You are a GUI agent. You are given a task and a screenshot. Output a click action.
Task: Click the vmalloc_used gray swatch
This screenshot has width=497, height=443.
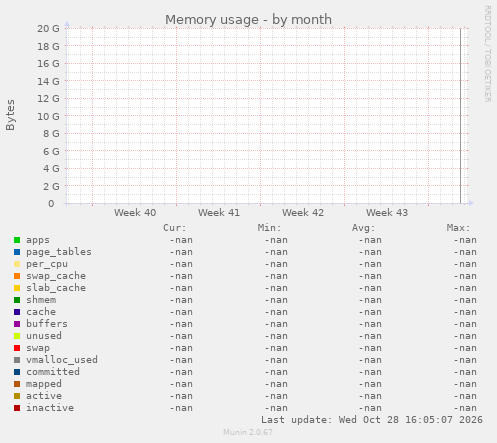[x=17, y=360]
